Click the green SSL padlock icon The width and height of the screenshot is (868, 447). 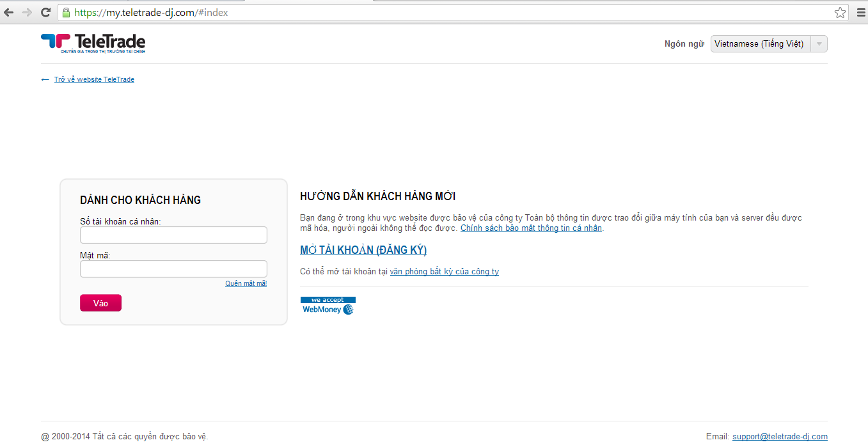[66, 12]
